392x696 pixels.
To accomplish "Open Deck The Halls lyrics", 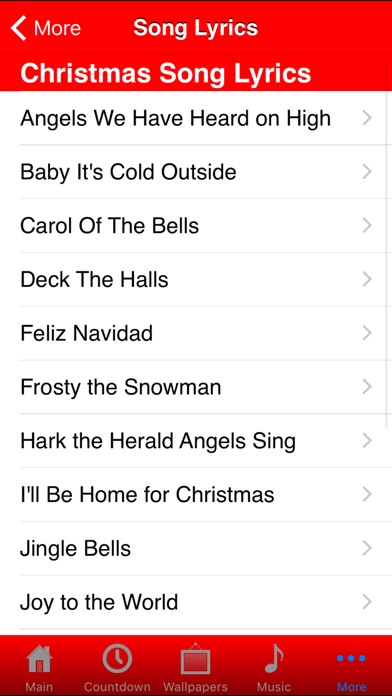I will click(196, 279).
